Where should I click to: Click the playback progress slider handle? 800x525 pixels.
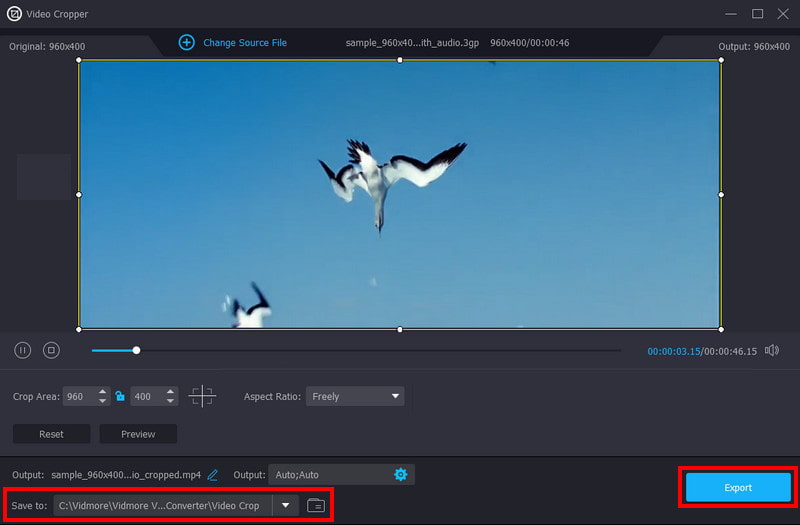point(136,350)
